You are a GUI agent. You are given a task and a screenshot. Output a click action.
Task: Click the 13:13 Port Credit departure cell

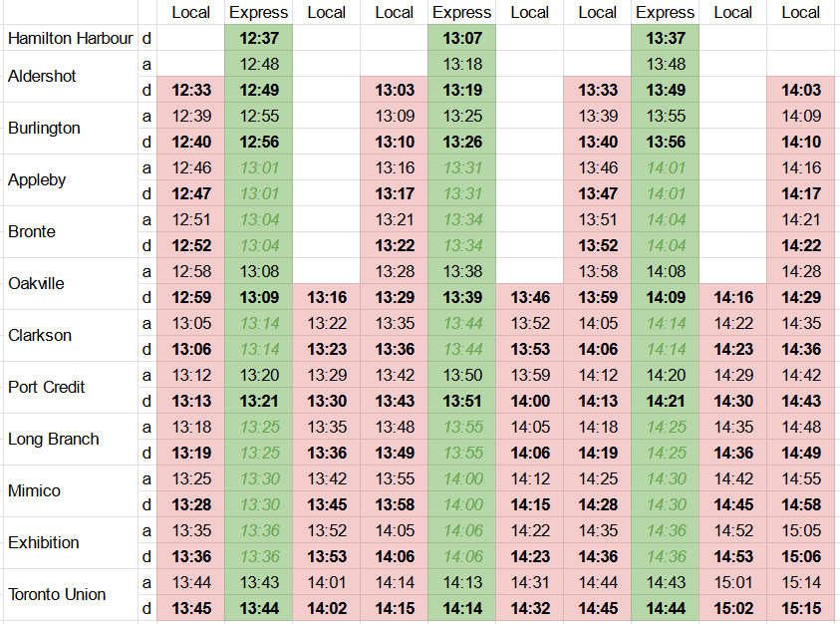(x=190, y=401)
